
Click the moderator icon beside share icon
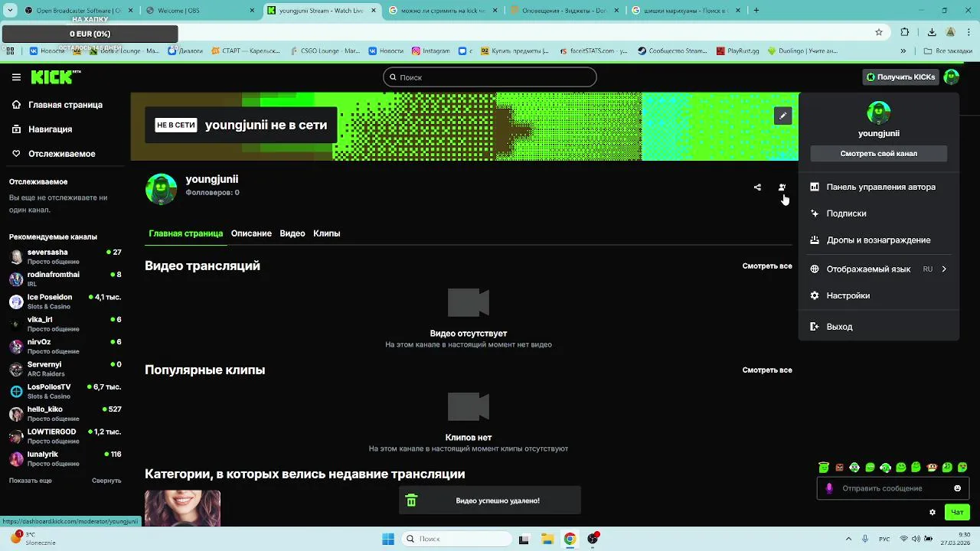point(782,187)
